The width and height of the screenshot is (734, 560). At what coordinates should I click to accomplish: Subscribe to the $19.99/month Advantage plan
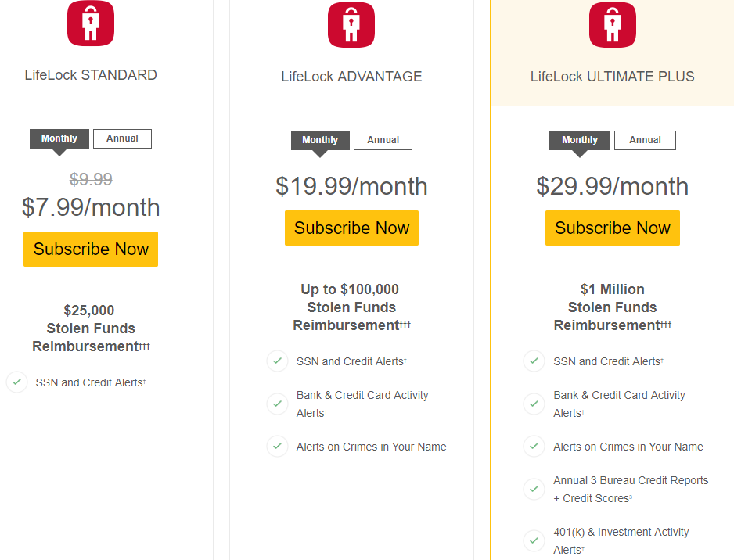coord(351,228)
